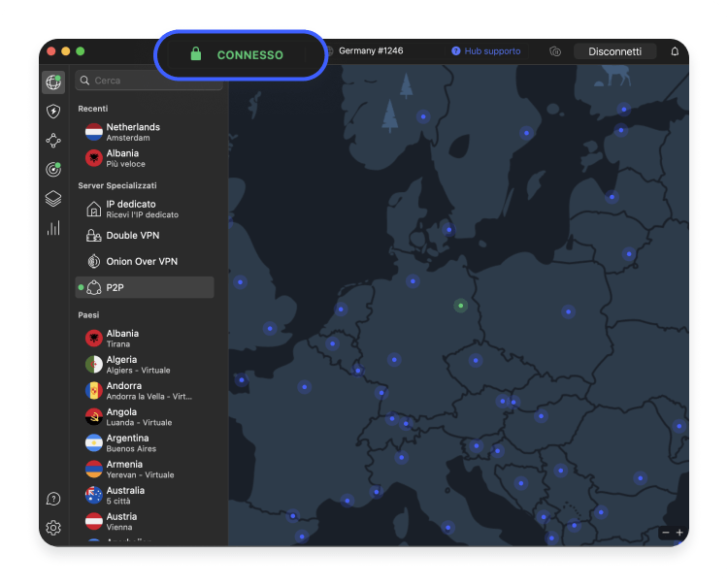
Task: Click the Disconnetti button
Action: pyautogui.click(x=614, y=51)
